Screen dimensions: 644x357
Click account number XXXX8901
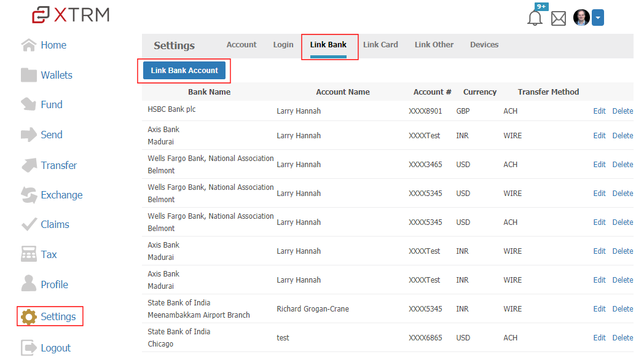[x=425, y=111]
